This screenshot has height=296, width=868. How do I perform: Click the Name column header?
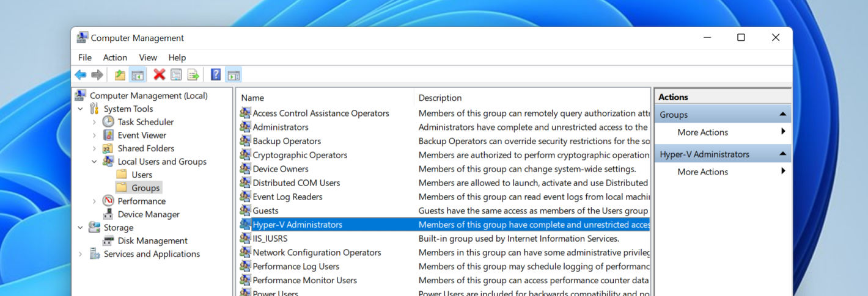coord(252,98)
